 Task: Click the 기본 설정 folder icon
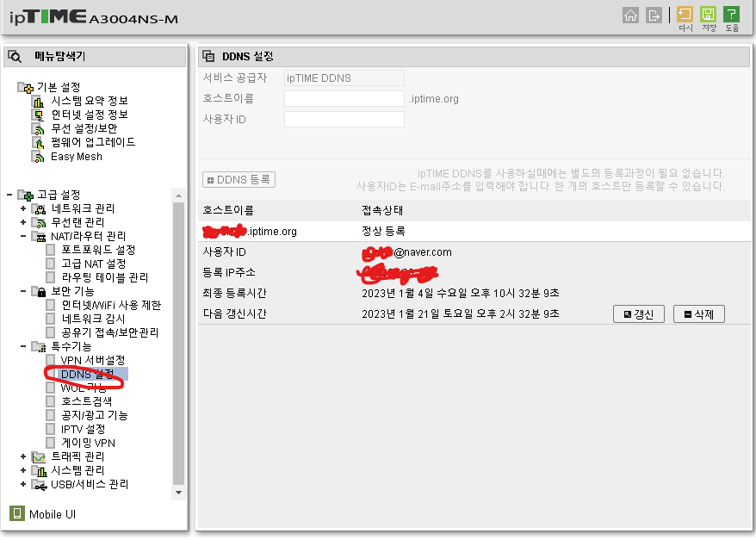pos(26,88)
